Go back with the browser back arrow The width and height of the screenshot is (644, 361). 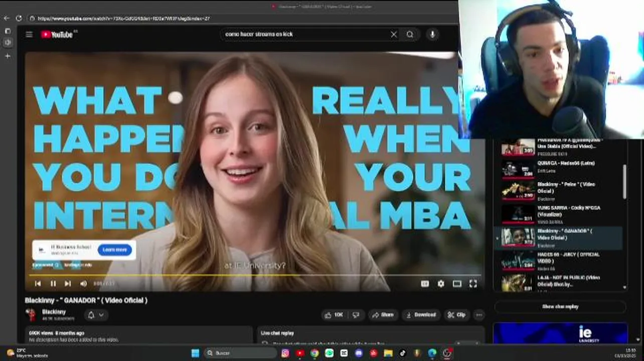tap(6, 19)
